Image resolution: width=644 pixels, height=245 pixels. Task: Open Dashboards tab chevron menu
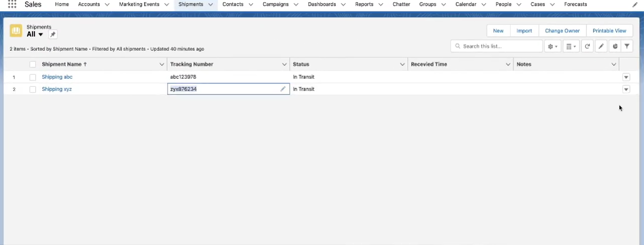pos(343,4)
